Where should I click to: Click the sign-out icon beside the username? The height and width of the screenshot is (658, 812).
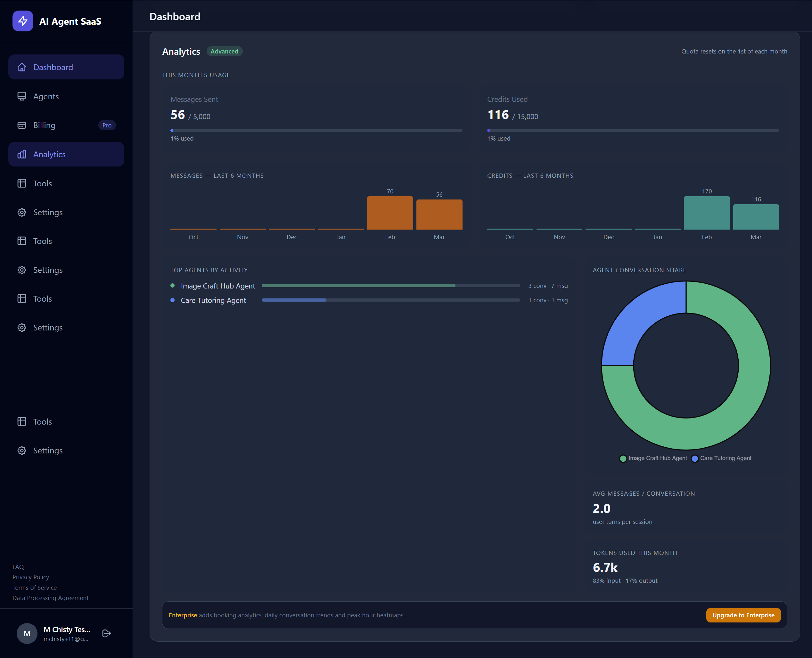point(106,633)
